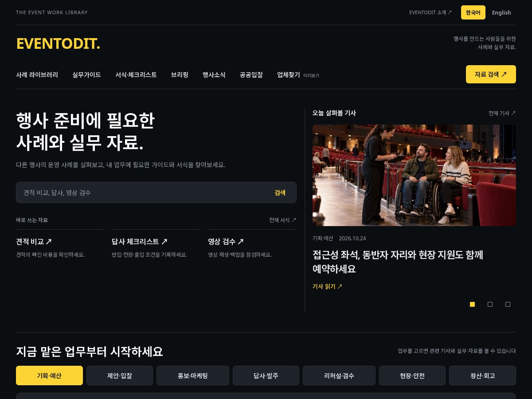Switch language to 한국어
This screenshot has height=399, width=532.
tap(473, 12)
